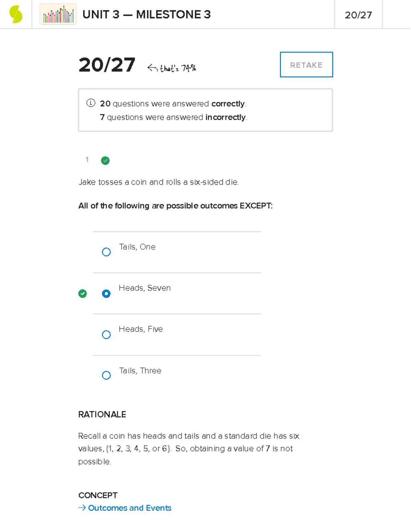Select the Heads, Seven radio button
This screenshot has width=411, height=532.
coord(106,294)
